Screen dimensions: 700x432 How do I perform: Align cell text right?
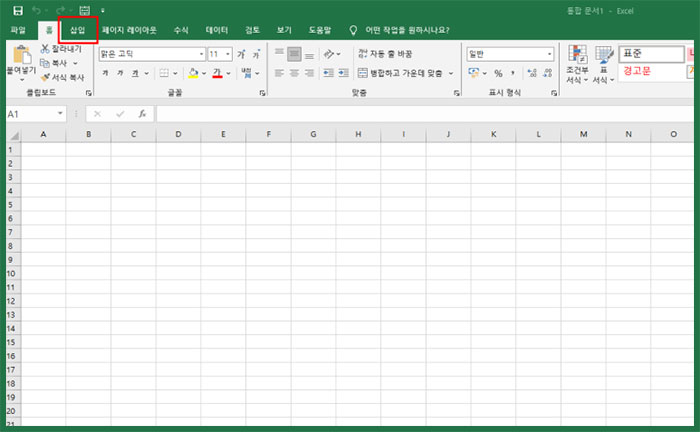point(309,73)
